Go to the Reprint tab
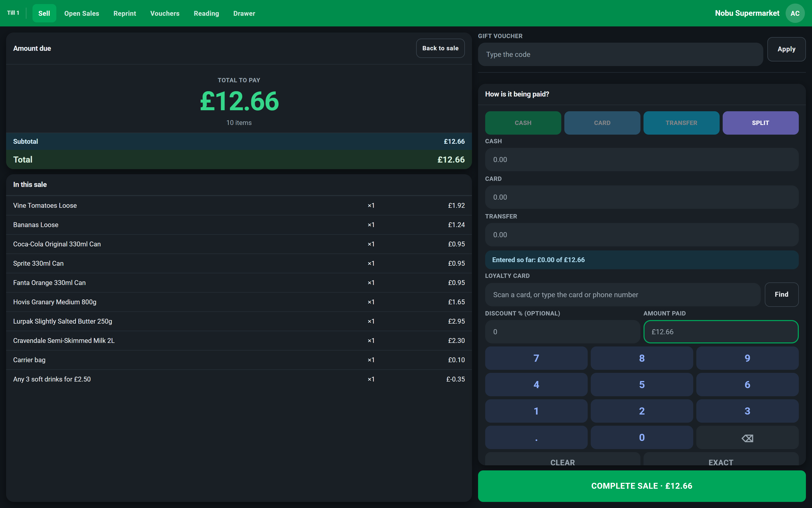Viewport: 812px width, 508px height. coord(125,13)
